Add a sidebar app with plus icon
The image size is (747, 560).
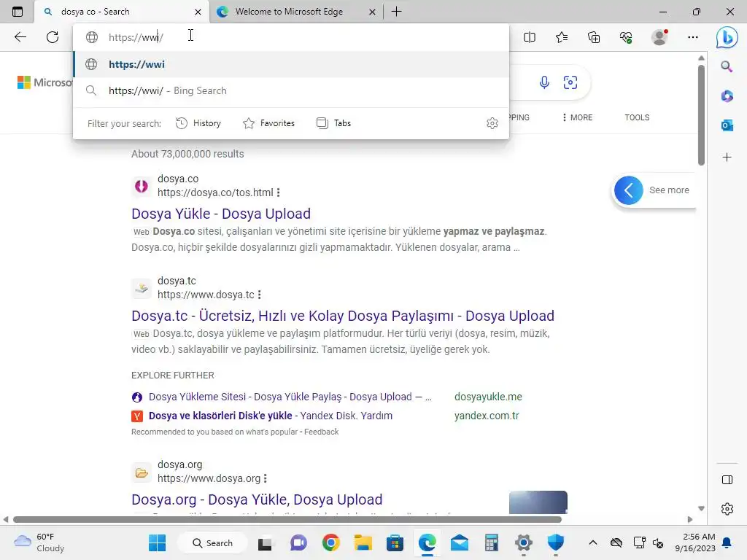(727, 157)
